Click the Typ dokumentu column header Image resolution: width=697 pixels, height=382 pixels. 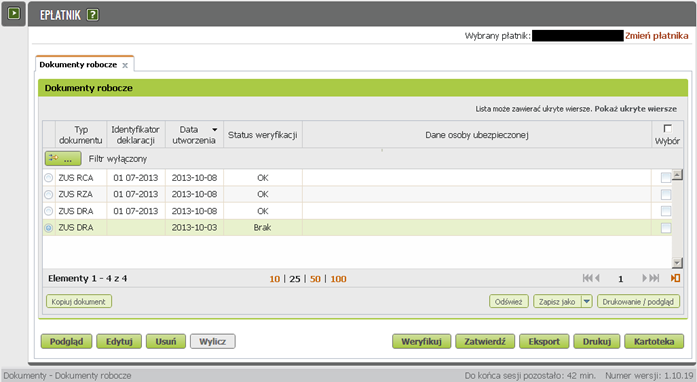coord(81,135)
